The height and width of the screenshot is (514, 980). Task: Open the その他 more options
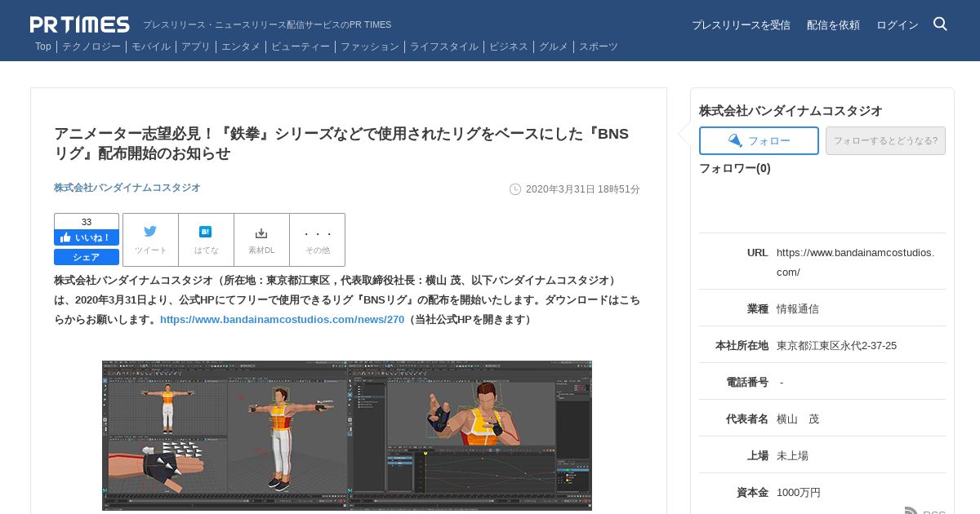pyautogui.click(x=317, y=240)
